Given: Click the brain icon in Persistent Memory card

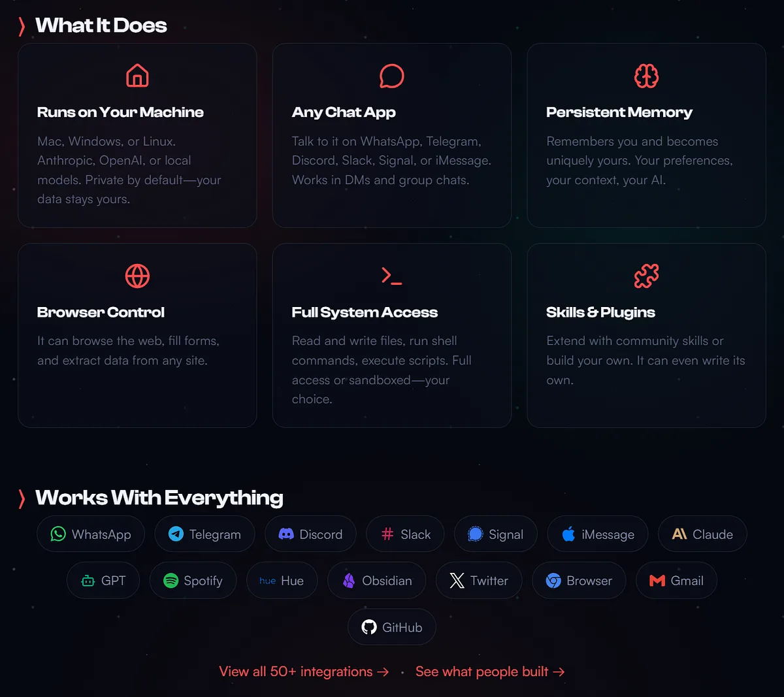Looking at the screenshot, I should 646,76.
